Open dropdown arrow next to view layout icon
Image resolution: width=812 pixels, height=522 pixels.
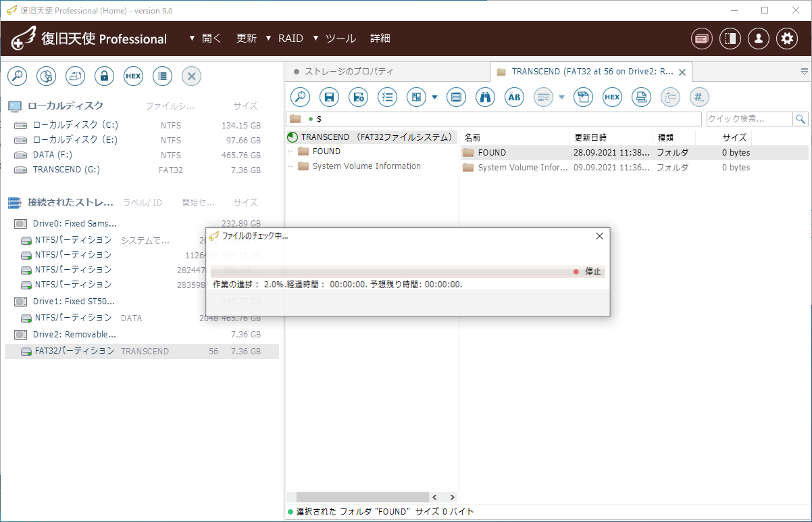coord(434,97)
